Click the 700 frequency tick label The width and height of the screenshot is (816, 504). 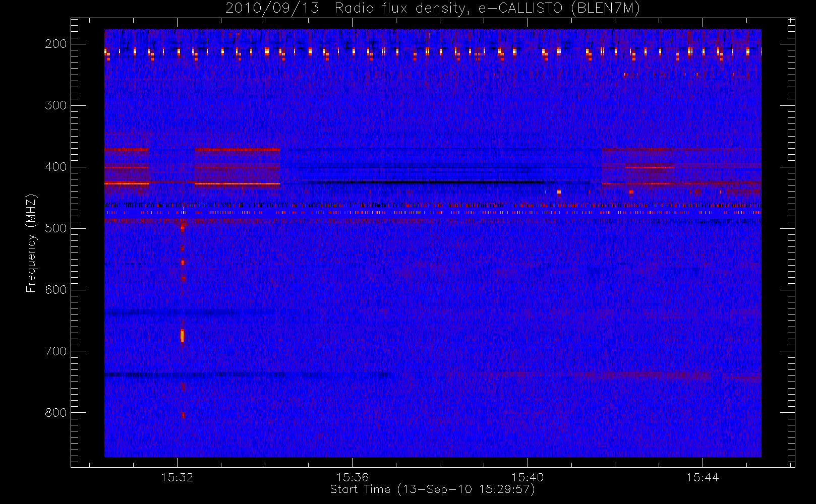55,351
